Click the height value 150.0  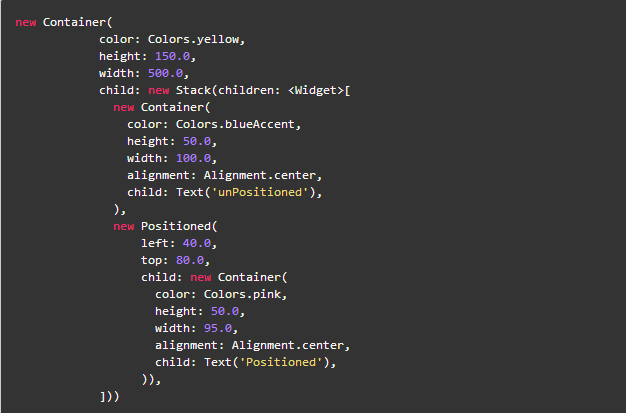172,56
